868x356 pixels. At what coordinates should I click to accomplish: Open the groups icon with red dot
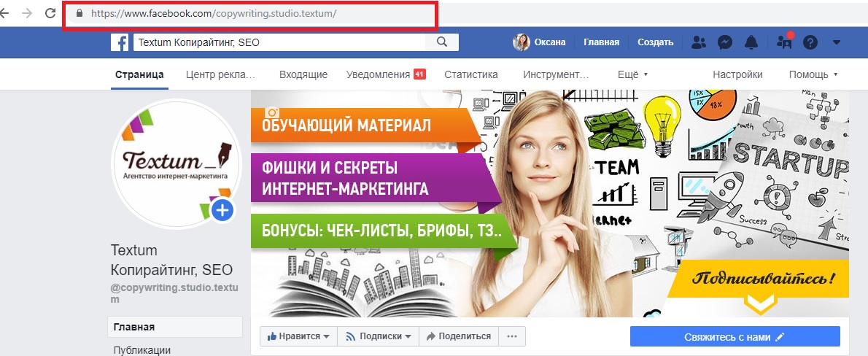(x=784, y=41)
